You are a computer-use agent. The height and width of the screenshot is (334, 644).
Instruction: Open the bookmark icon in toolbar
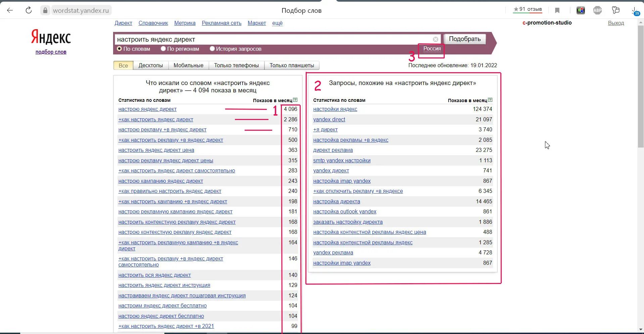[x=557, y=10]
